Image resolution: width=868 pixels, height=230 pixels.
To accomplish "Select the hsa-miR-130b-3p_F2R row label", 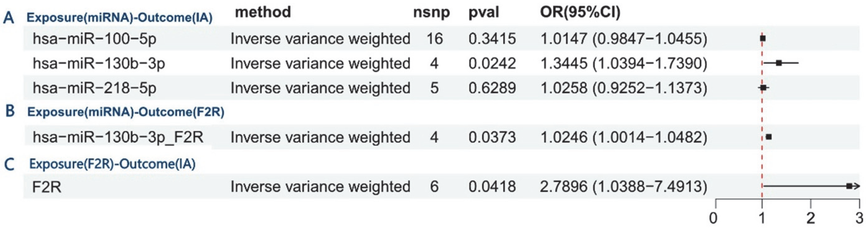I will pos(118,138).
